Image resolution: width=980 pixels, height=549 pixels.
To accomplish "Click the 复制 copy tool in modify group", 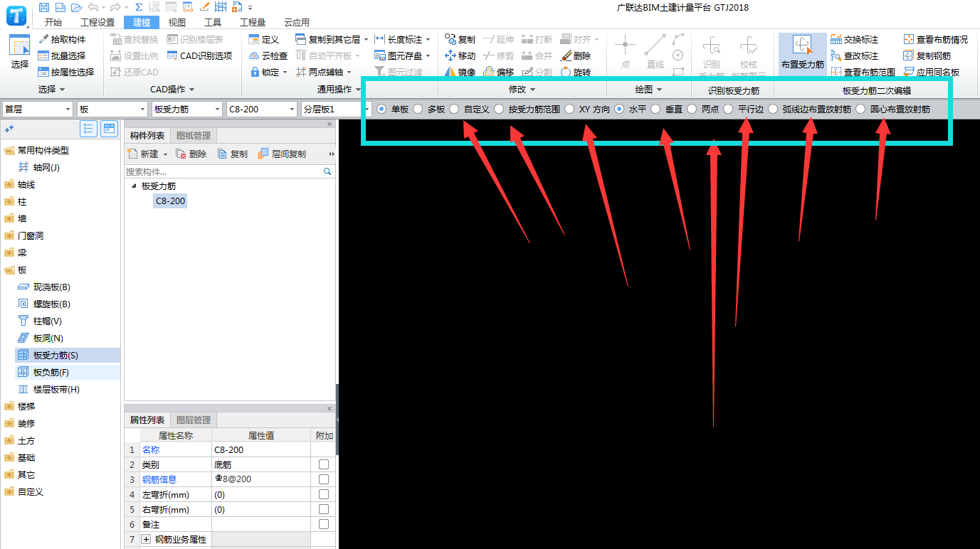I will click(x=460, y=39).
